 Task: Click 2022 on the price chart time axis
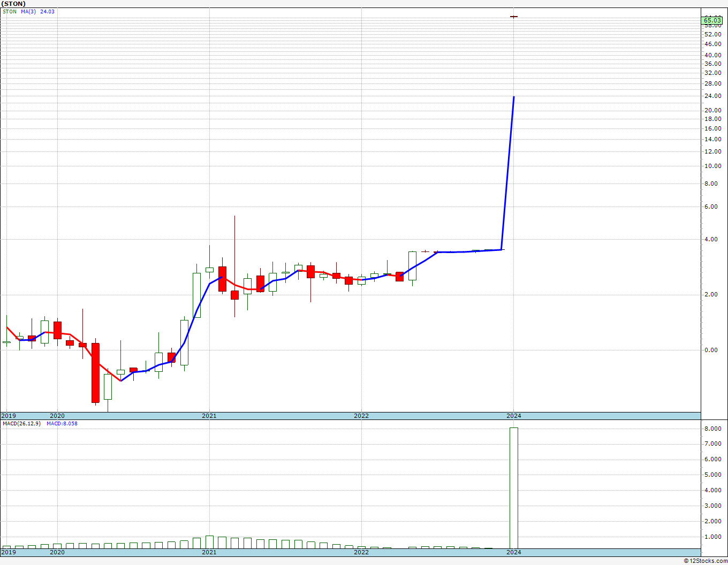coord(361,416)
